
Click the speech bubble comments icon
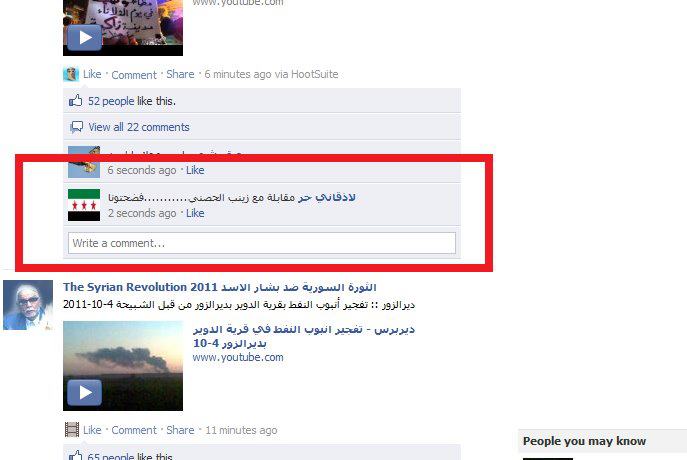point(76,127)
